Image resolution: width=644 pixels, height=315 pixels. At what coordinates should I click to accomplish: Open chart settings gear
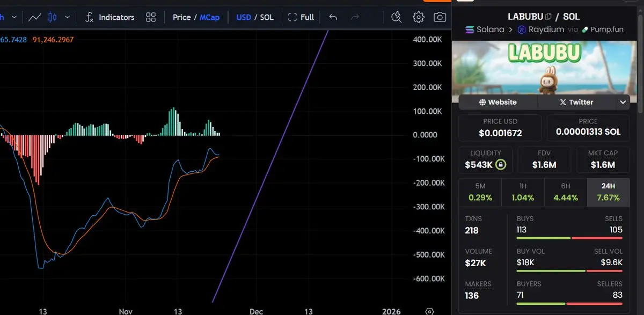pyautogui.click(x=419, y=17)
